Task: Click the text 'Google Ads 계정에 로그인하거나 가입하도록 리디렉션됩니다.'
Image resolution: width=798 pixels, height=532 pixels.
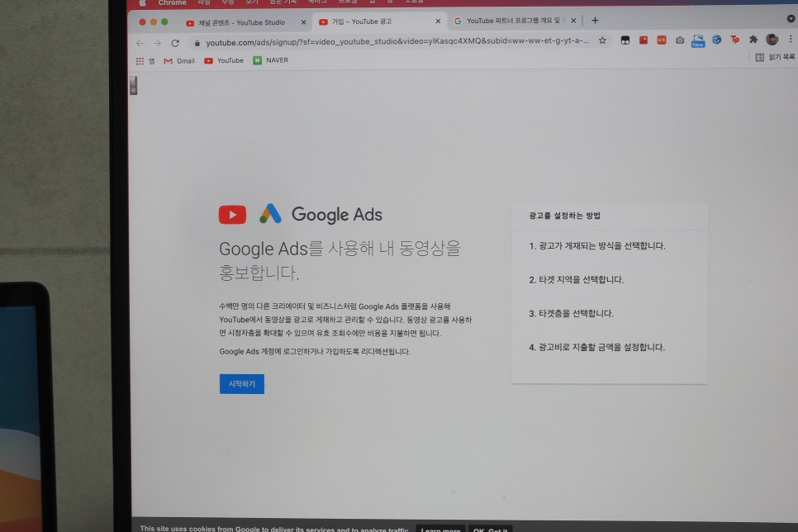Action: [315, 351]
